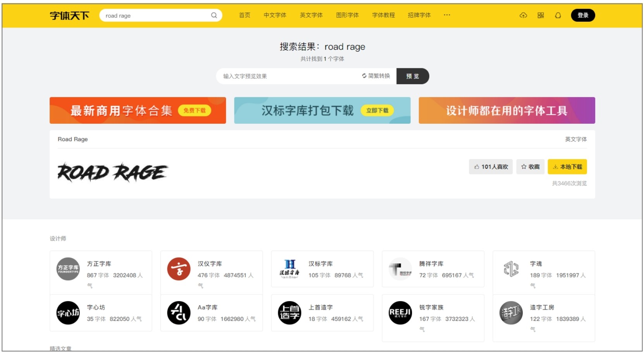Open the 上首造字 designer name
The height and width of the screenshot is (353, 644).
click(321, 307)
